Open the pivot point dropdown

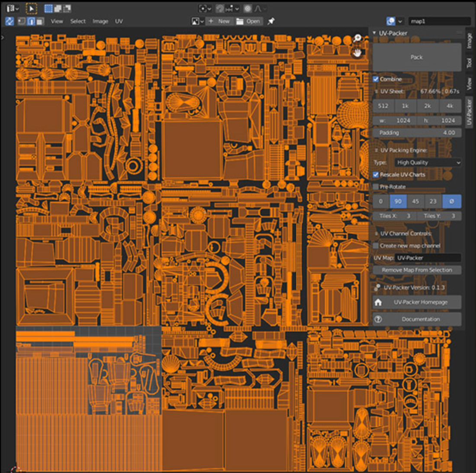(205, 9)
